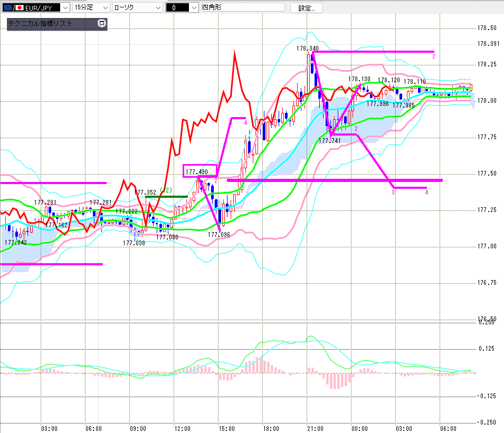This screenshot has width=504, height=433.
Task: Expand the テクニカル指標リスト panel with its square icon
Action: (x=102, y=23)
